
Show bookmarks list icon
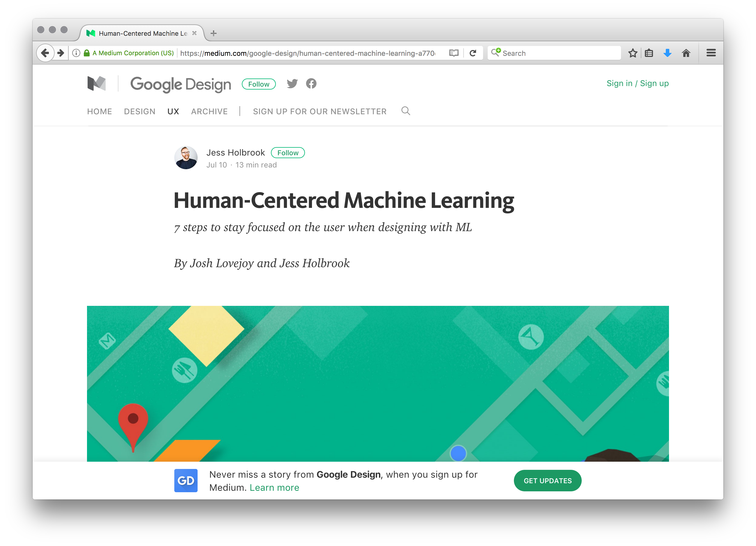click(649, 53)
